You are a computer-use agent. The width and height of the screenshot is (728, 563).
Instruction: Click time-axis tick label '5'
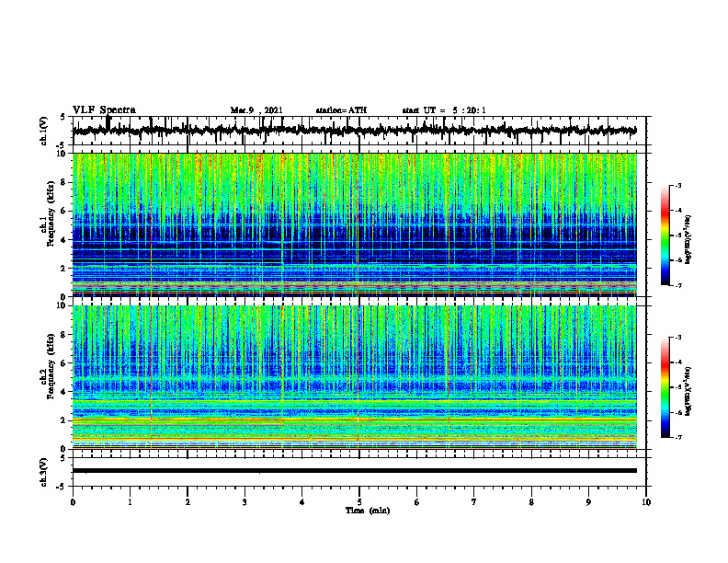point(359,502)
